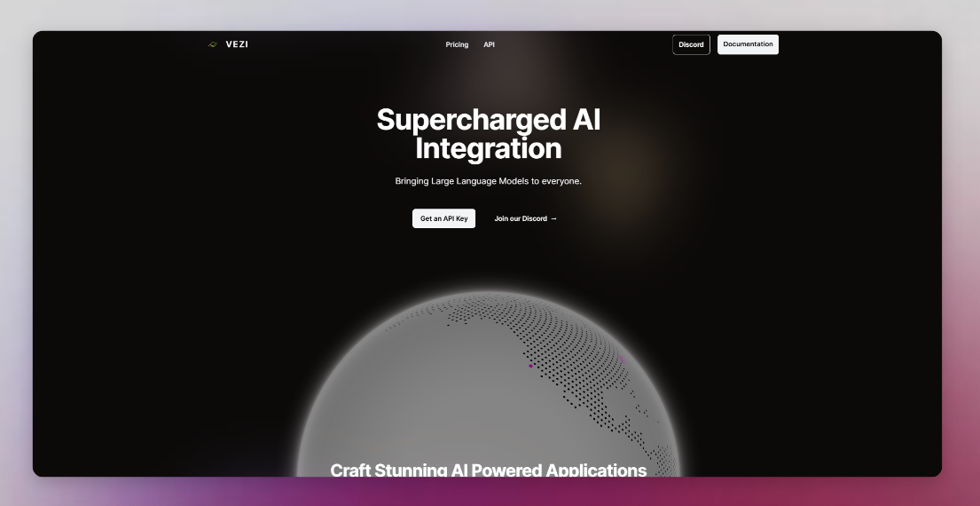
Task: Click the faint pink marker on globe's right edge
Action: pos(621,360)
